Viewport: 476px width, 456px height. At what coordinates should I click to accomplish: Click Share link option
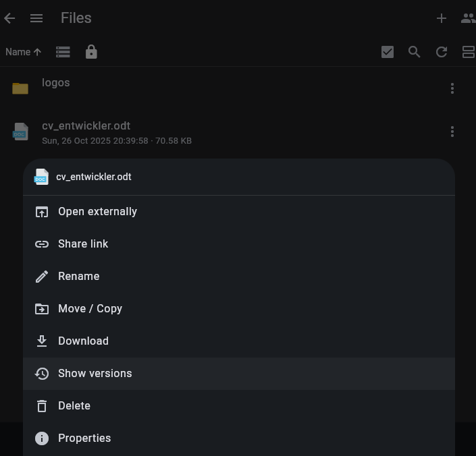coord(83,244)
